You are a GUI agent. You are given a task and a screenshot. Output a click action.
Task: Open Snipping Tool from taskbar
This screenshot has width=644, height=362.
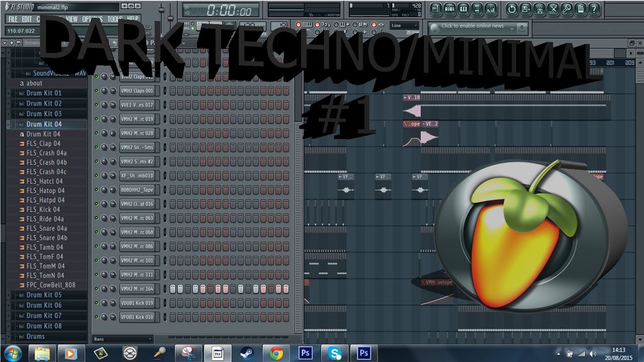point(188,353)
